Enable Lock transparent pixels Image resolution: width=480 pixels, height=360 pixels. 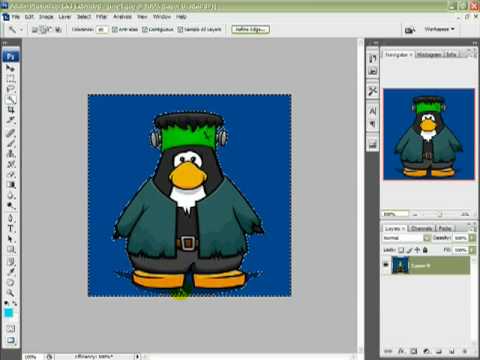[x=401, y=250]
